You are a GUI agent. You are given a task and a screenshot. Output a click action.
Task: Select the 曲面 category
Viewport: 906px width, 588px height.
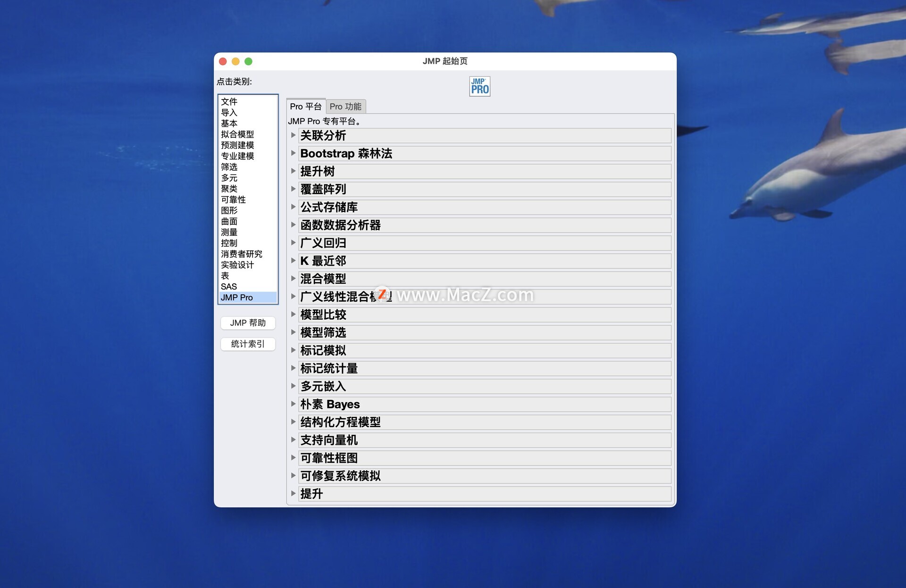248,221
